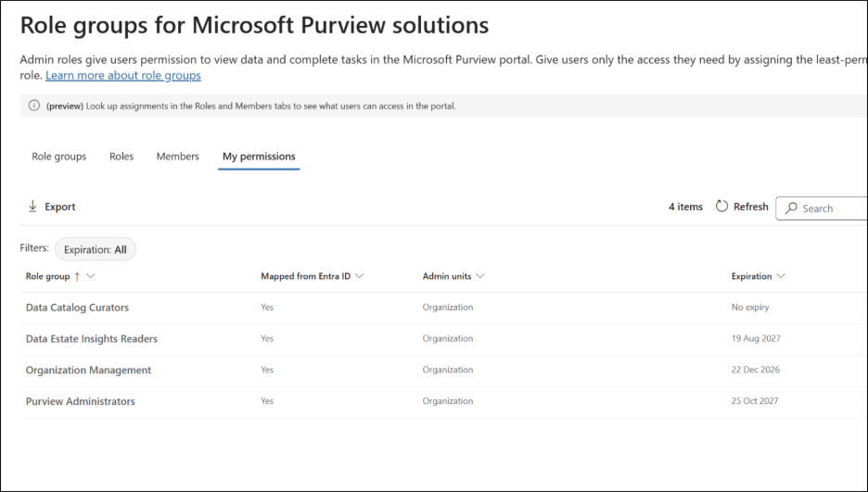The height and width of the screenshot is (492, 868).
Task: Click the Export download arrow icon
Action: tap(32, 207)
